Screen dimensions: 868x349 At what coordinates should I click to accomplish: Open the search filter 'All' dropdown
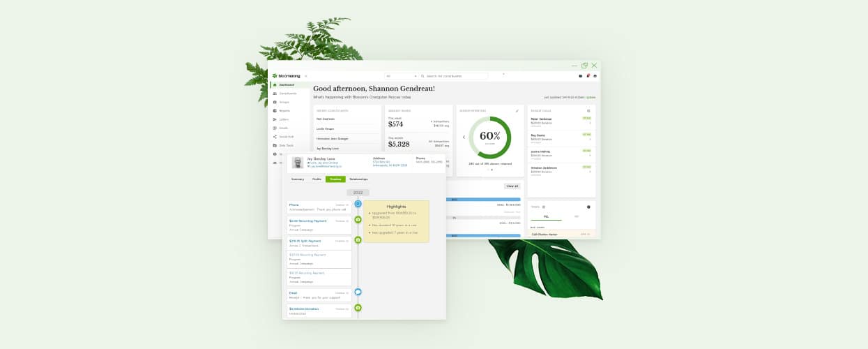coord(401,75)
